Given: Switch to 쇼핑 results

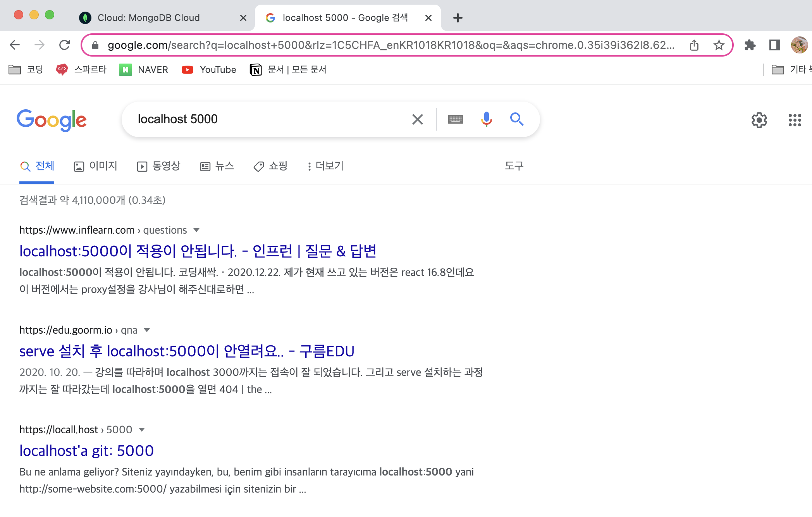Looking at the screenshot, I should (x=270, y=166).
